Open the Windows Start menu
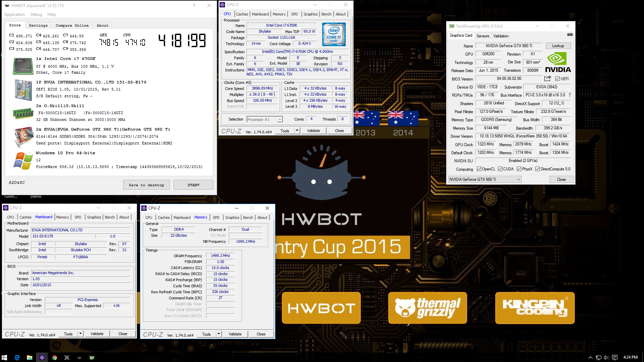Screen dimensions: 644x362 pos(4,357)
